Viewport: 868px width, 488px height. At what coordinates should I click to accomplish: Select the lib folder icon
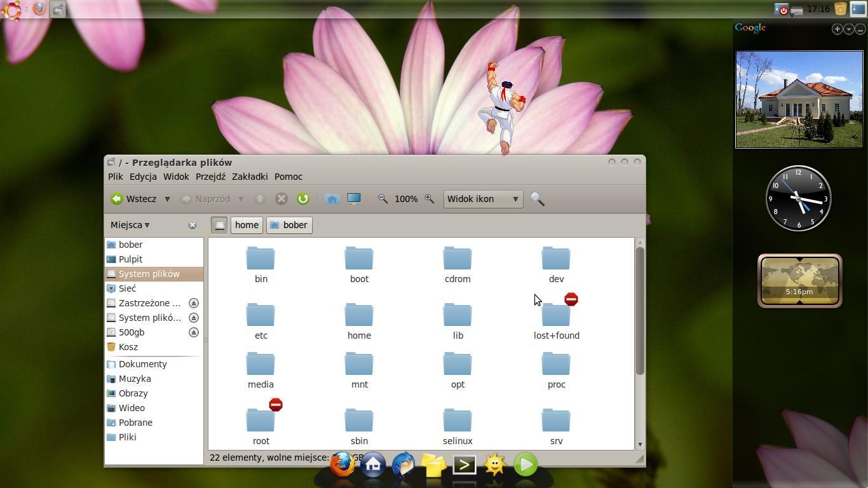[458, 315]
